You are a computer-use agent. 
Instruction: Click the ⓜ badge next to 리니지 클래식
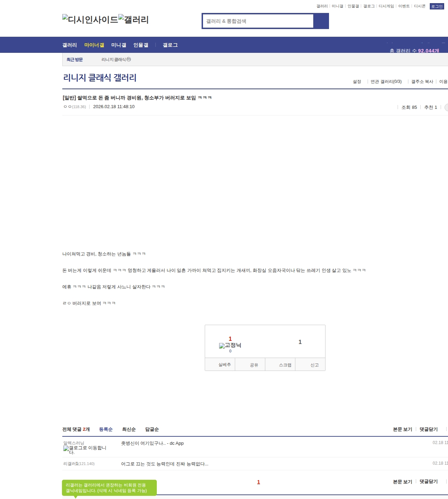click(129, 59)
